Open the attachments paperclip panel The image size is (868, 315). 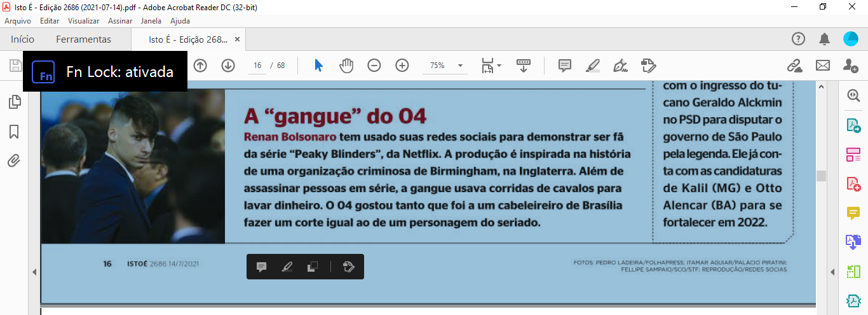pos(14,160)
